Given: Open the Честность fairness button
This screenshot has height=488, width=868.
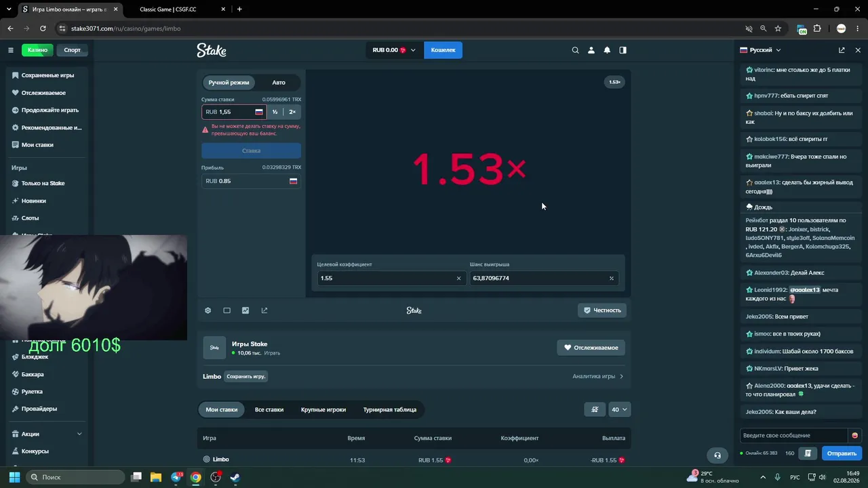Looking at the screenshot, I should 602,310.
